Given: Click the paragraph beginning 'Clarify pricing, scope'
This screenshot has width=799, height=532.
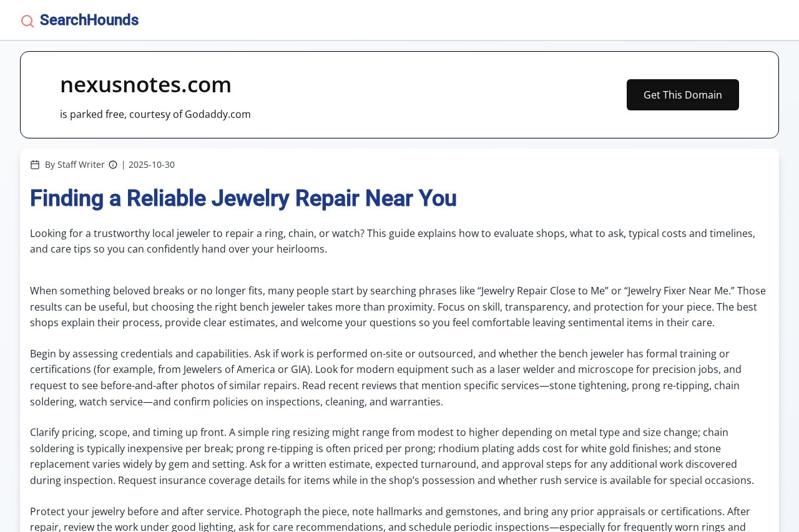Looking at the screenshot, I should (x=391, y=456).
